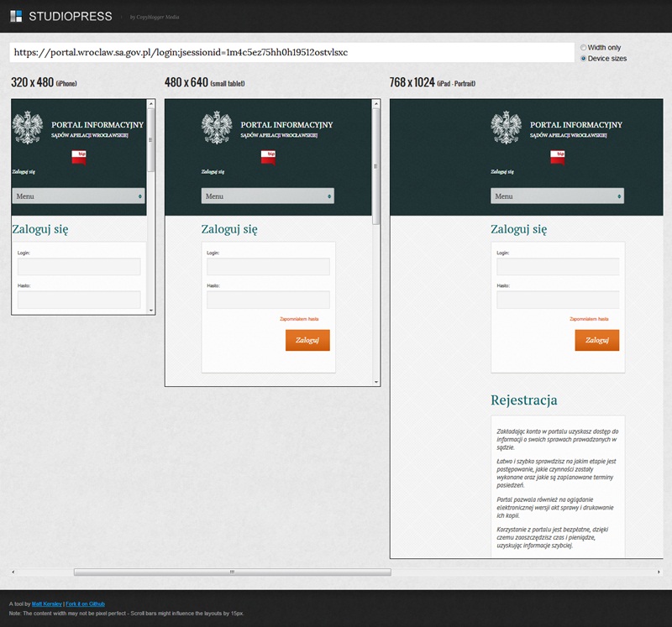
Task: Open the bip flag icon in iPad preview
Action: pos(558,157)
